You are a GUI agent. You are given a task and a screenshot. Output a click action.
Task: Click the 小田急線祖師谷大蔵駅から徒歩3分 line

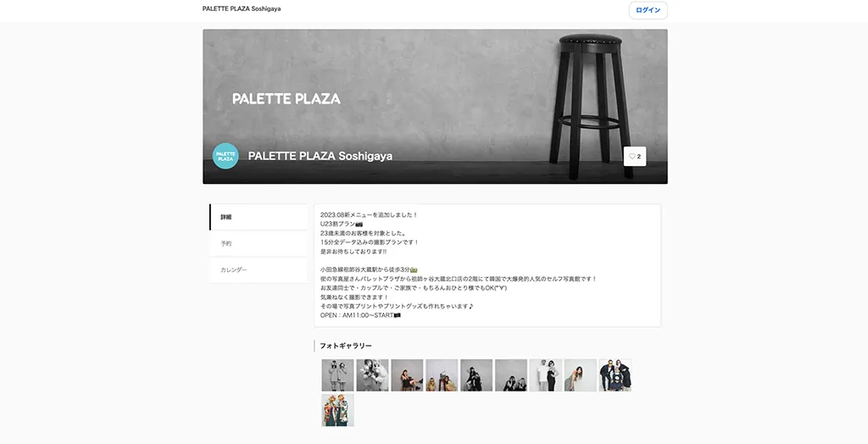[x=369, y=269]
